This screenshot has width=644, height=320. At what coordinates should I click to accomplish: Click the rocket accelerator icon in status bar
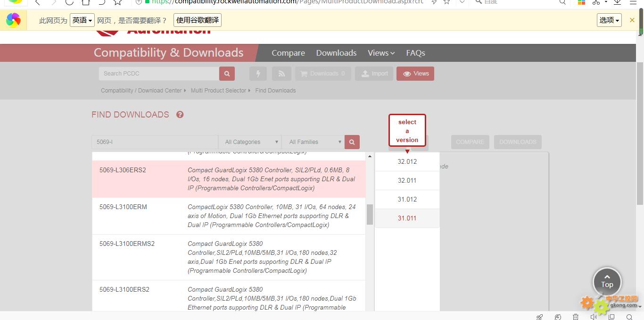tap(540, 317)
